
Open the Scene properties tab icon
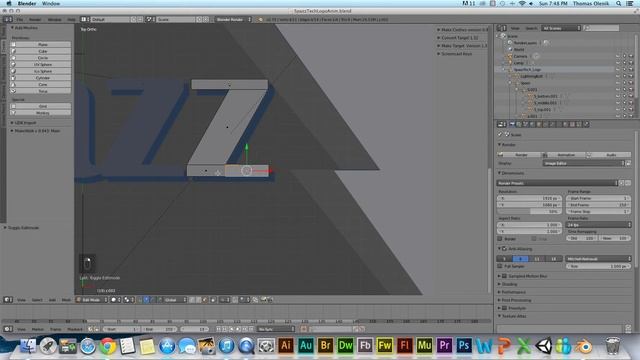[x=526, y=124]
